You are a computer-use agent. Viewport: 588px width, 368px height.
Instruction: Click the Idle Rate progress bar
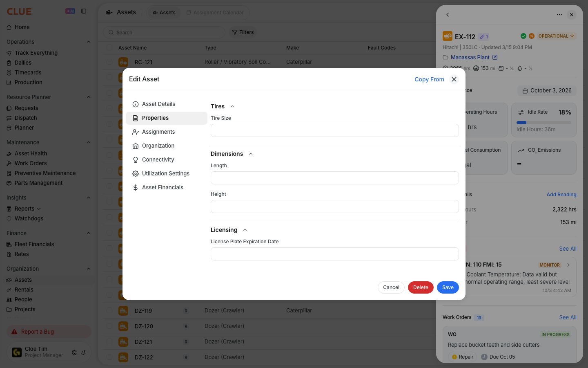[544, 123]
